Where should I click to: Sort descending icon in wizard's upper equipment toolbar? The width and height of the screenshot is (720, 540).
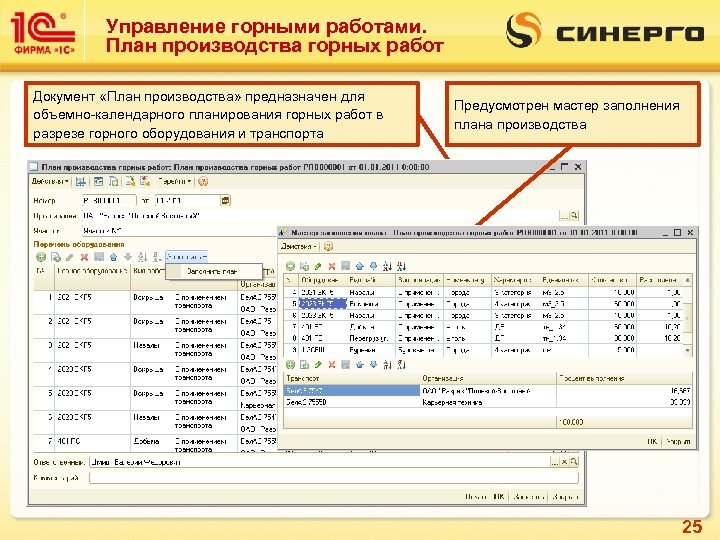pyautogui.click(x=402, y=266)
